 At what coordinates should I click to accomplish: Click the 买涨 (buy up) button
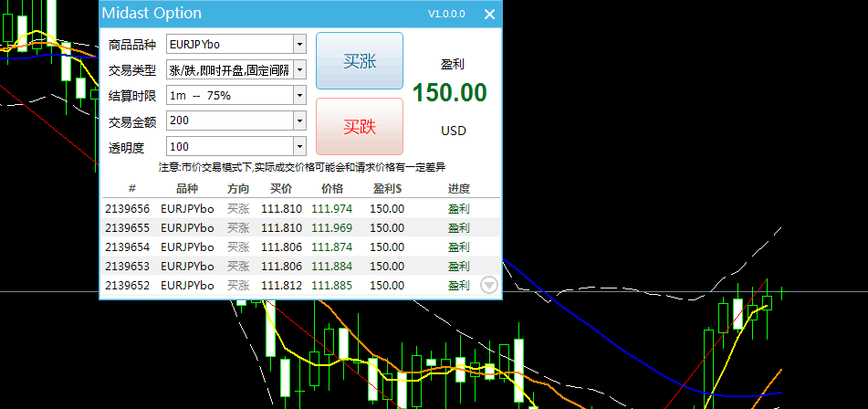[x=359, y=61]
